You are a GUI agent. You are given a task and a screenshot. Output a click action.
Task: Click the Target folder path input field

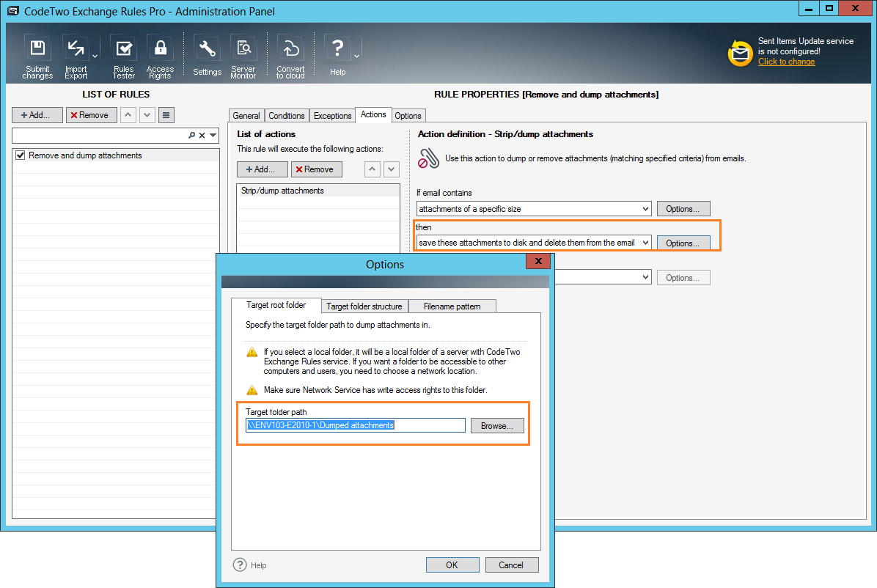click(355, 425)
